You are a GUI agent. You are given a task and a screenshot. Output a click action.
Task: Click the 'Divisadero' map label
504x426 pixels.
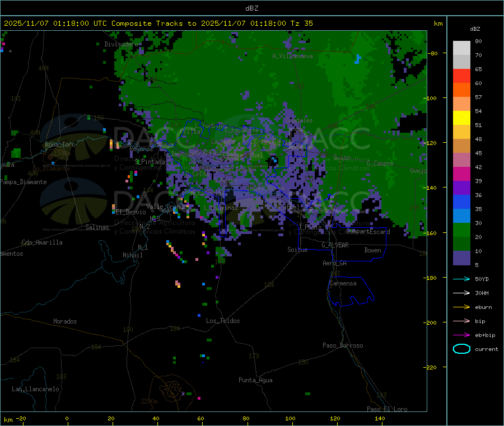tap(121, 44)
